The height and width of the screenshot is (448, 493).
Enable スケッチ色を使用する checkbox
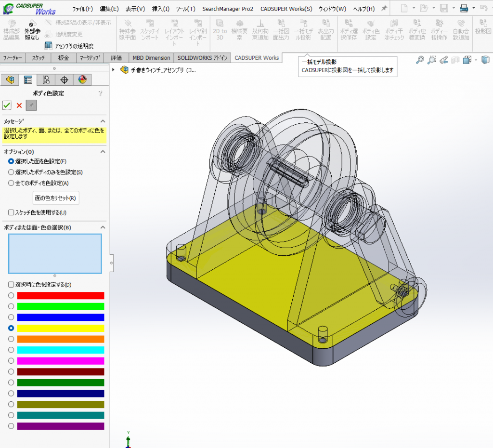pos(11,212)
